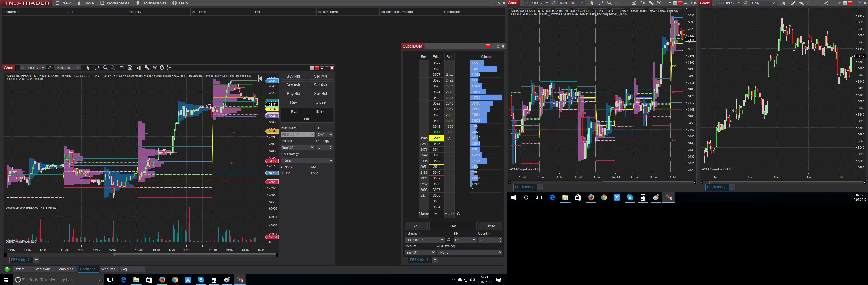Jump to the latest bar in the 15 Minute chart
Image resolution: width=868 pixels, height=285 pixels.
pyautogui.click(x=260, y=79)
